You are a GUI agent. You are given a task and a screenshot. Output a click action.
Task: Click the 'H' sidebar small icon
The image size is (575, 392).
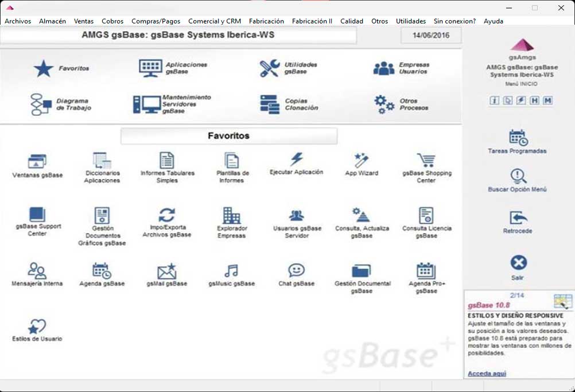pyautogui.click(x=535, y=100)
